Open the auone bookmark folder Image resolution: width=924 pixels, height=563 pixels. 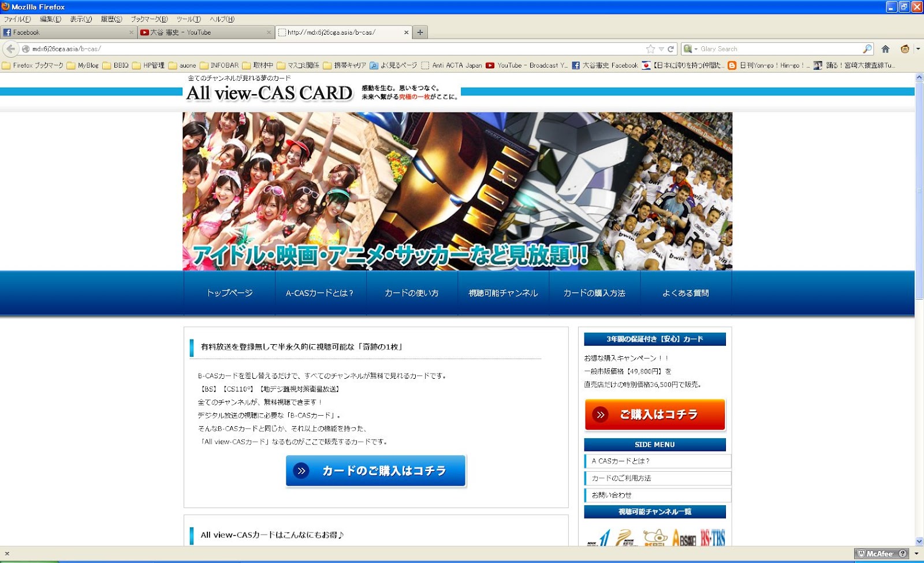pyautogui.click(x=182, y=65)
